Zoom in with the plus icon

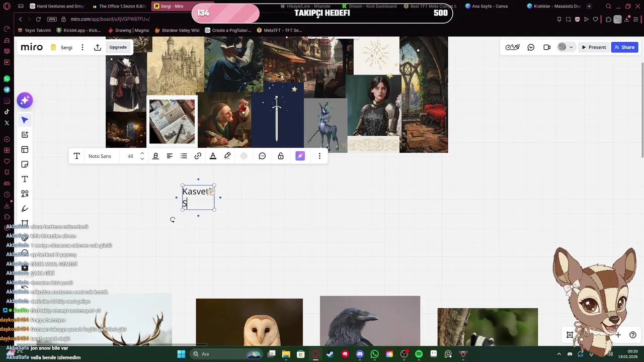pos(618,335)
